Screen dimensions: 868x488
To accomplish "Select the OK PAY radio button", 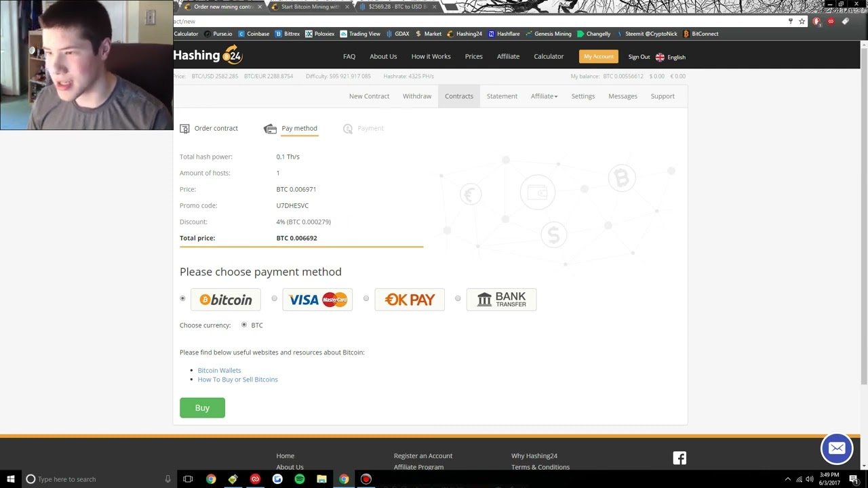I will pos(366,298).
